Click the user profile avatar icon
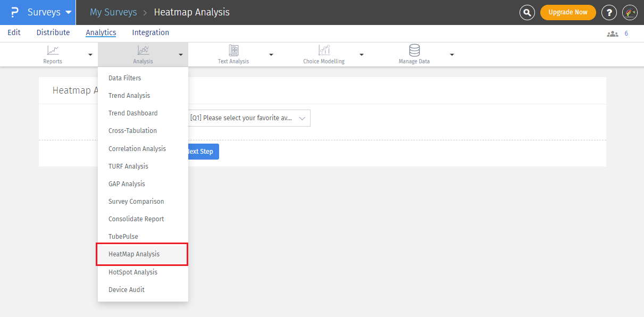The image size is (644, 317). [630, 12]
